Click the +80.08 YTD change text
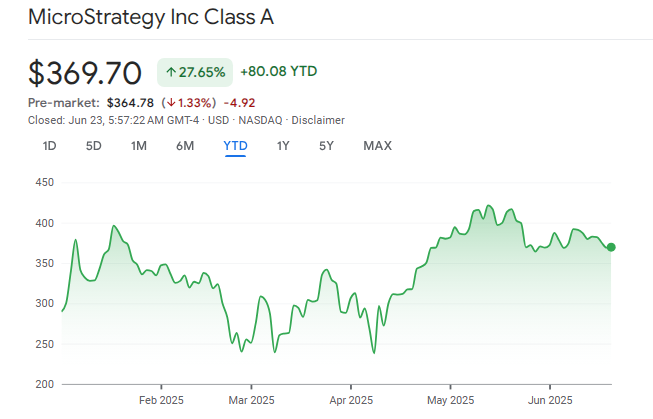653x419 pixels. 279,72
